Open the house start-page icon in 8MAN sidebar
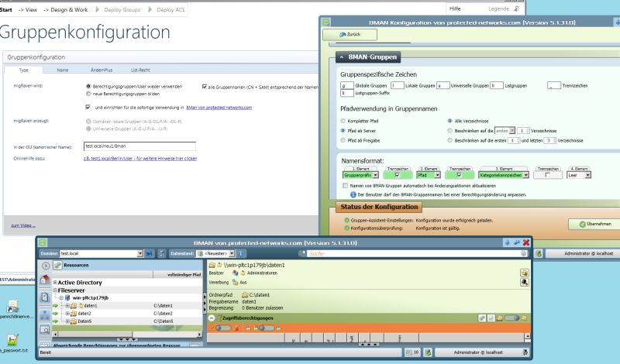The image size is (620, 364). [45, 280]
